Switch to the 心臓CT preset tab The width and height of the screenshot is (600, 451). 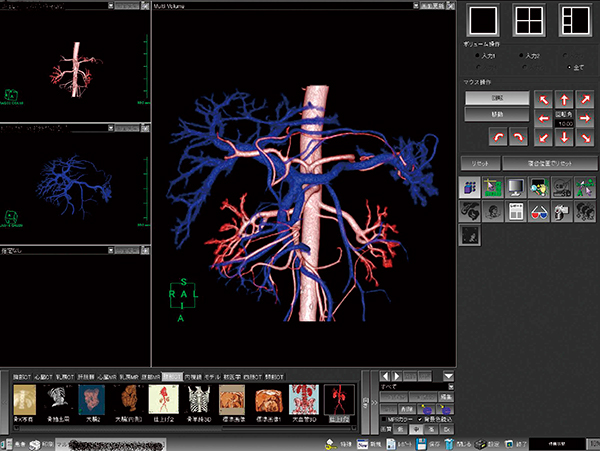tap(41, 378)
